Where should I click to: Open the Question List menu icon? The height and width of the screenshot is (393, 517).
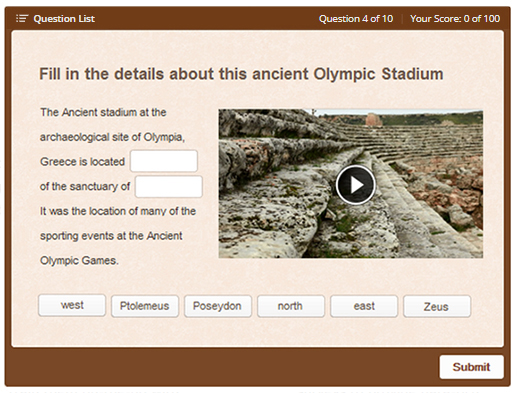[x=22, y=18]
